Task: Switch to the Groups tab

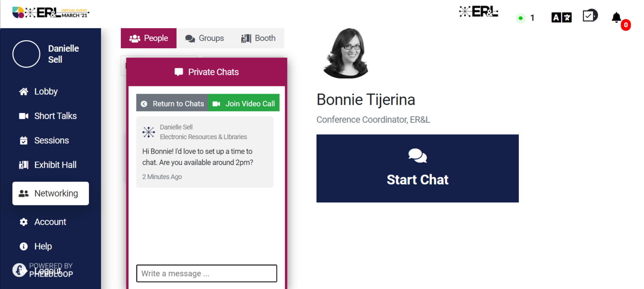Action: pos(204,38)
